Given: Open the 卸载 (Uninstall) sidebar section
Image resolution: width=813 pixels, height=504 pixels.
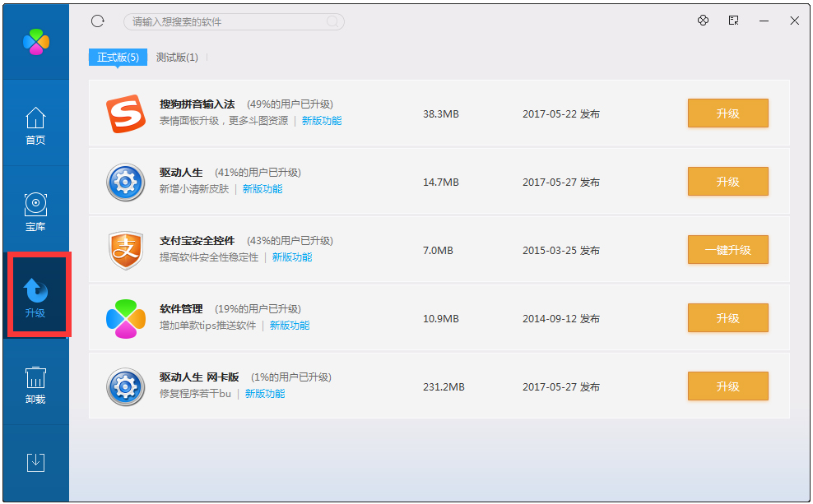Looking at the screenshot, I should point(35,381).
